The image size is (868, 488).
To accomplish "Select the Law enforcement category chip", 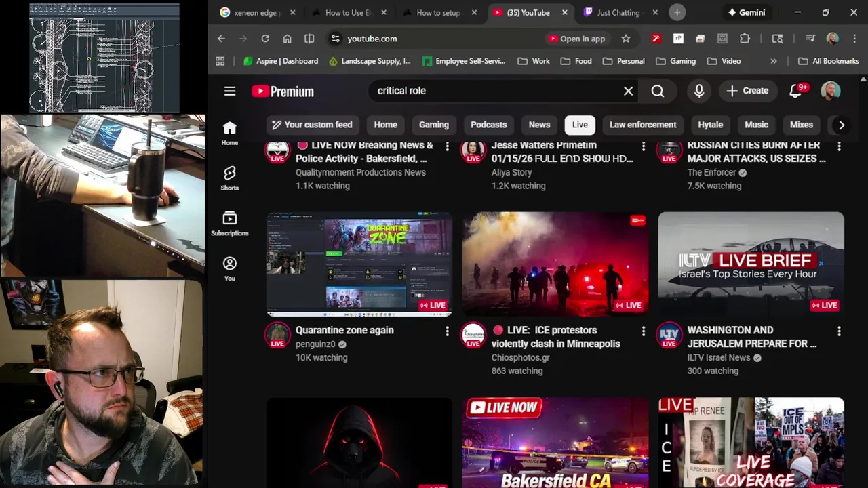I will (643, 125).
